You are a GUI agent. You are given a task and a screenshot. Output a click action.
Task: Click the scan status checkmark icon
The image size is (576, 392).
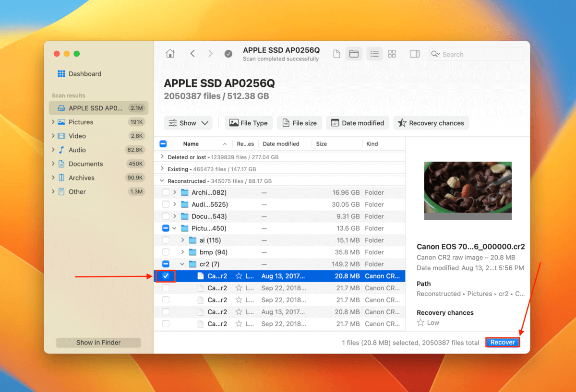[228, 54]
